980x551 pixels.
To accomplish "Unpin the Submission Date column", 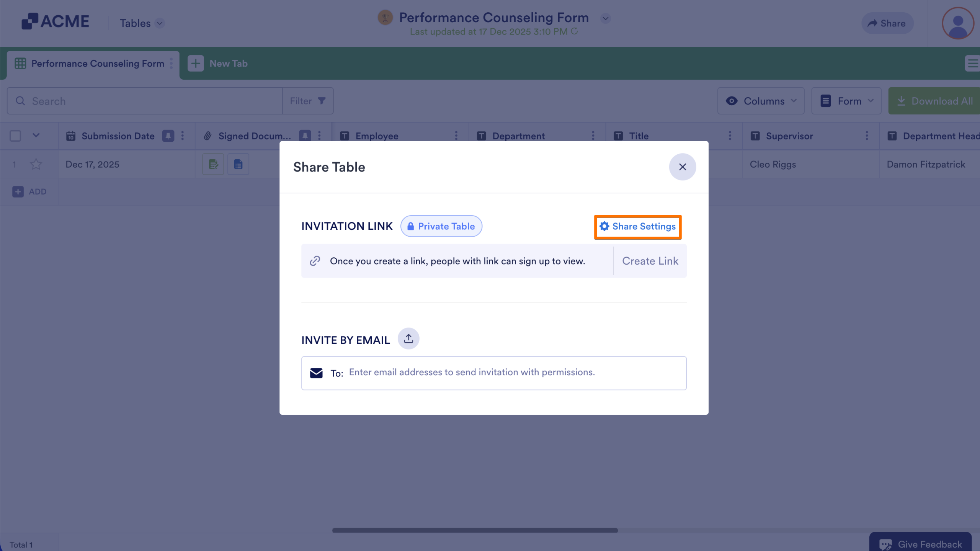I will [x=168, y=136].
